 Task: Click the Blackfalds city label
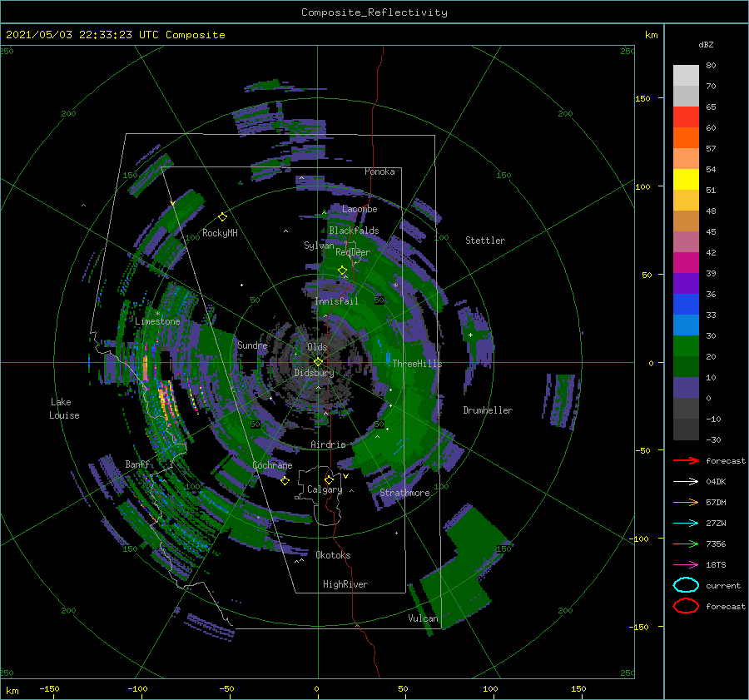[354, 231]
